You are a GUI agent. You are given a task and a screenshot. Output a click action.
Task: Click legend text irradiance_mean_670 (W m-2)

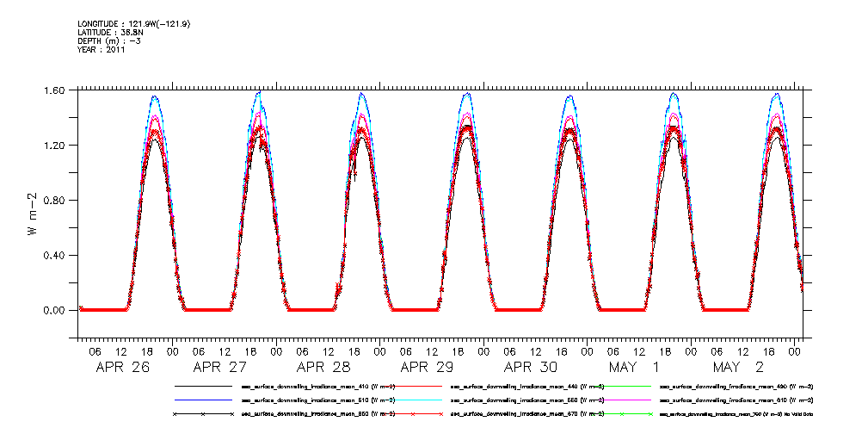(x=527, y=414)
